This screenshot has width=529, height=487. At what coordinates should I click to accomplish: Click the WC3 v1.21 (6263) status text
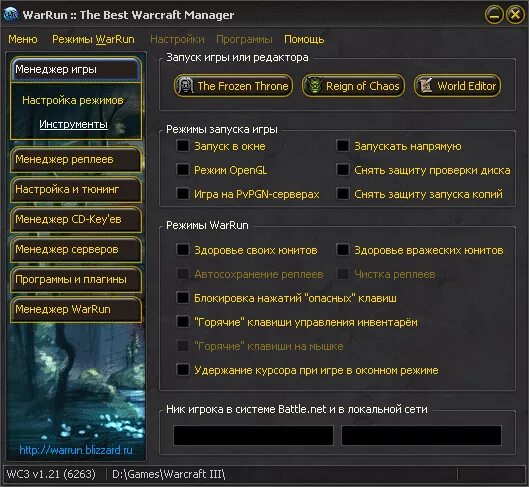tap(51, 474)
